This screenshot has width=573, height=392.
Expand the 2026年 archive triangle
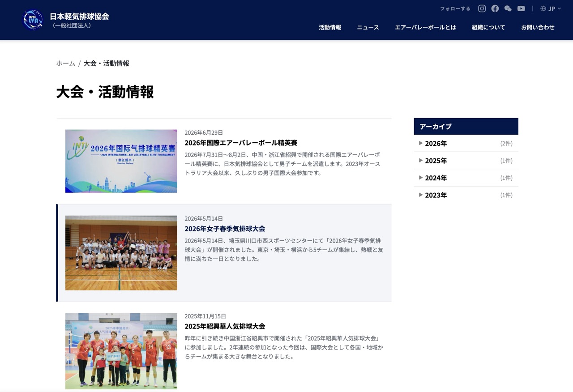click(x=421, y=143)
